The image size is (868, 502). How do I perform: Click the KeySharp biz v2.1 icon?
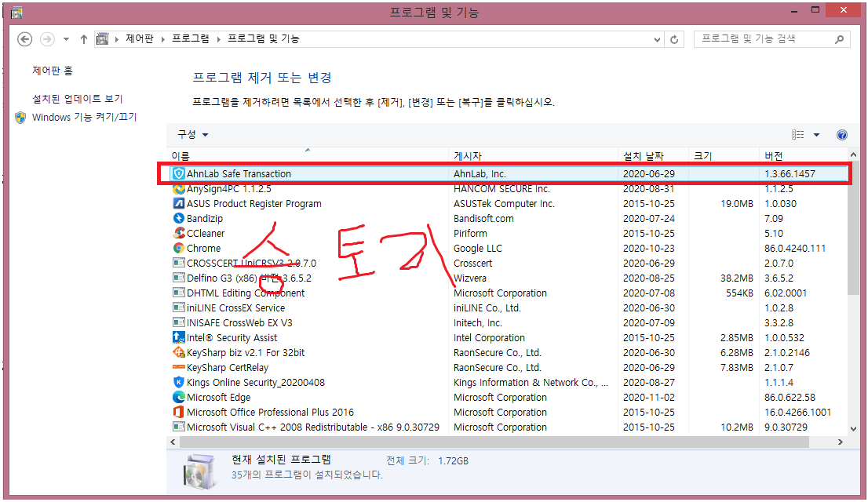178,352
